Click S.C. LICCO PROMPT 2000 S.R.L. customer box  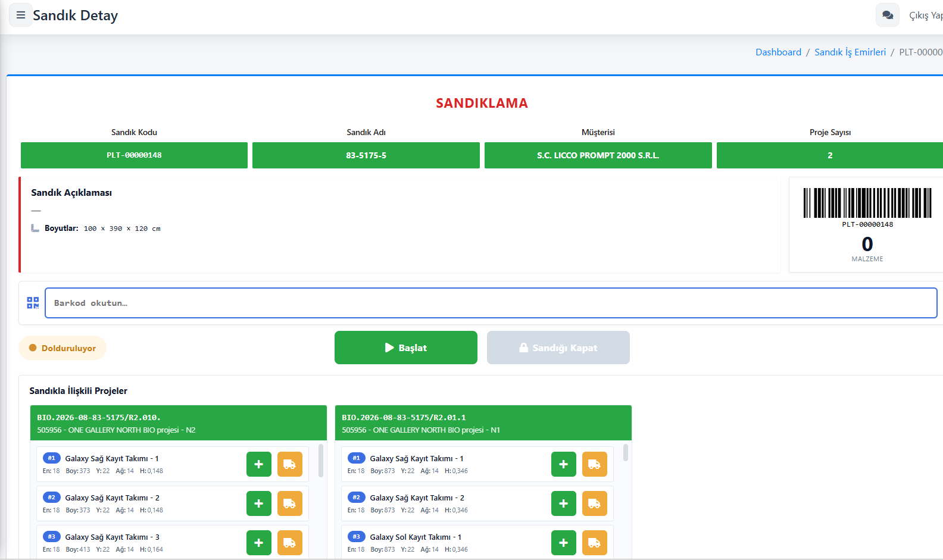pos(598,155)
